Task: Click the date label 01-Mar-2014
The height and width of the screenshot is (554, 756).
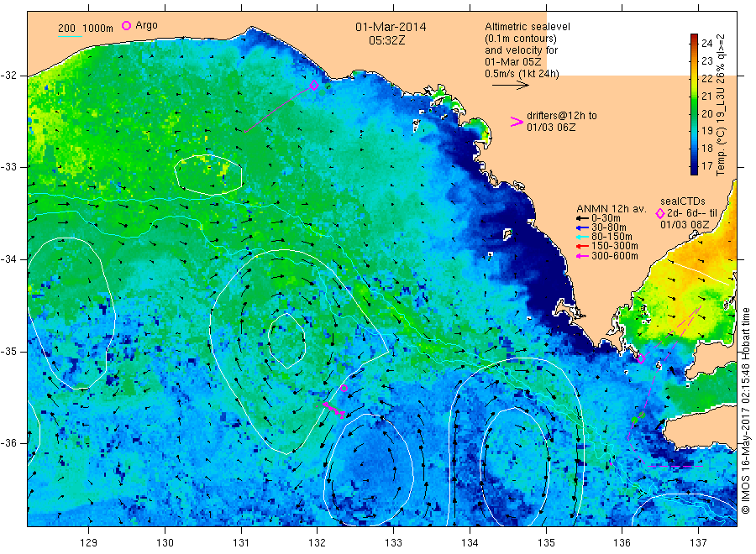Action: [391, 27]
